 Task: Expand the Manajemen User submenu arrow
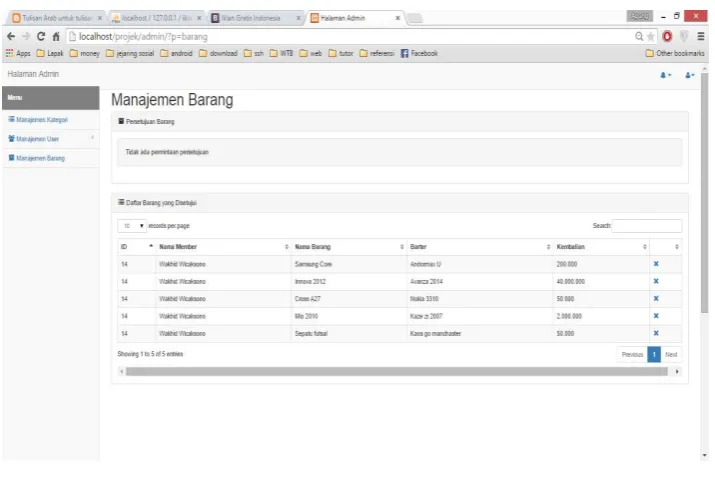[93, 138]
